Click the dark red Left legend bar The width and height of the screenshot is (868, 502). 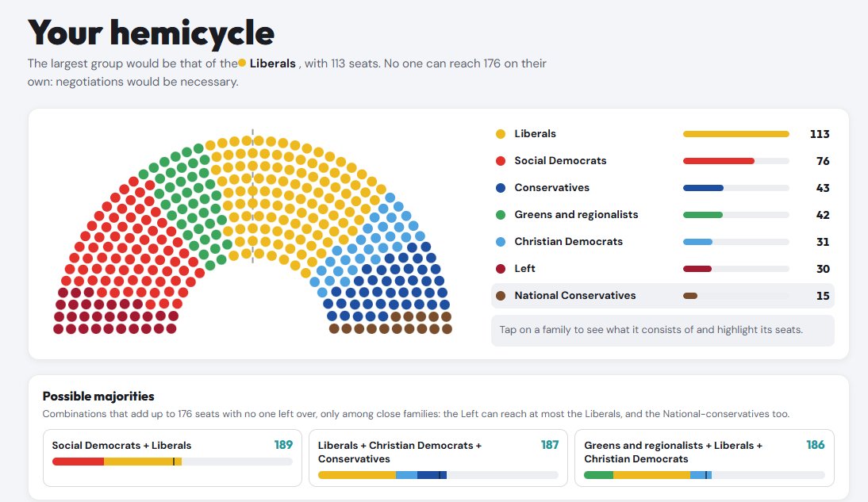point(697,269)
